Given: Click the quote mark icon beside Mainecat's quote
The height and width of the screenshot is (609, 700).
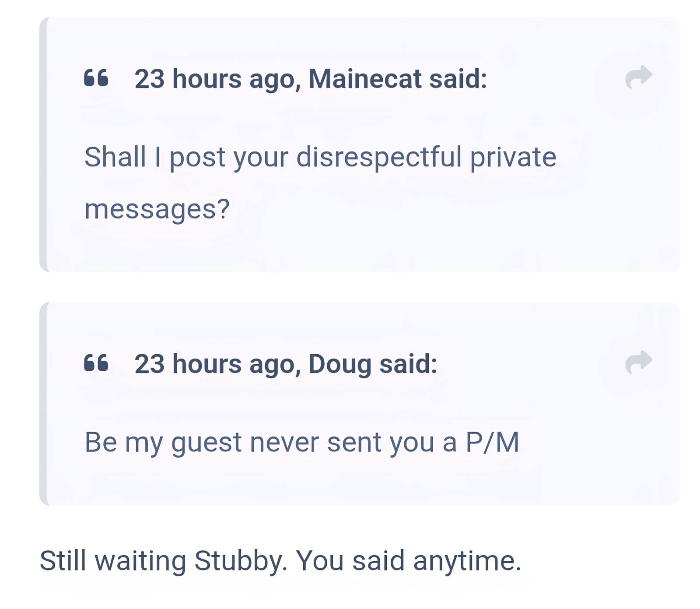Looking at the screenshot, I should 96,78.
